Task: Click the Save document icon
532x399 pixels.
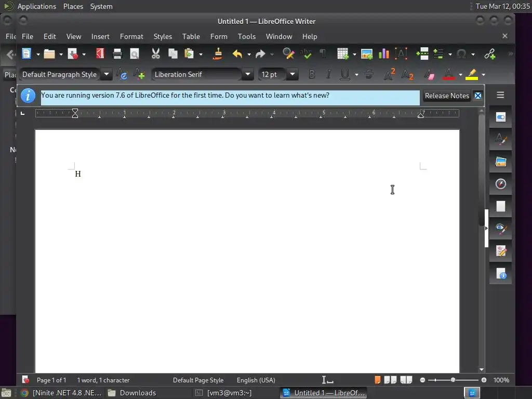Action: [73, 54]
